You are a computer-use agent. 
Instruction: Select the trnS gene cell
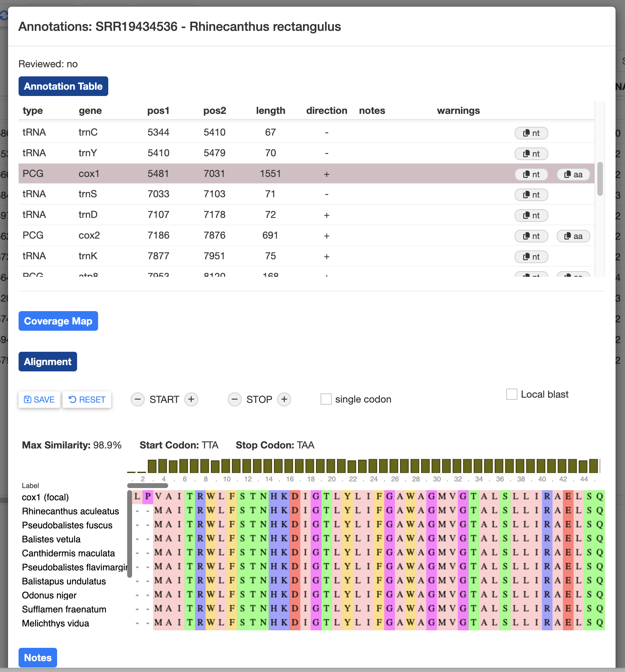click(88, 194)
